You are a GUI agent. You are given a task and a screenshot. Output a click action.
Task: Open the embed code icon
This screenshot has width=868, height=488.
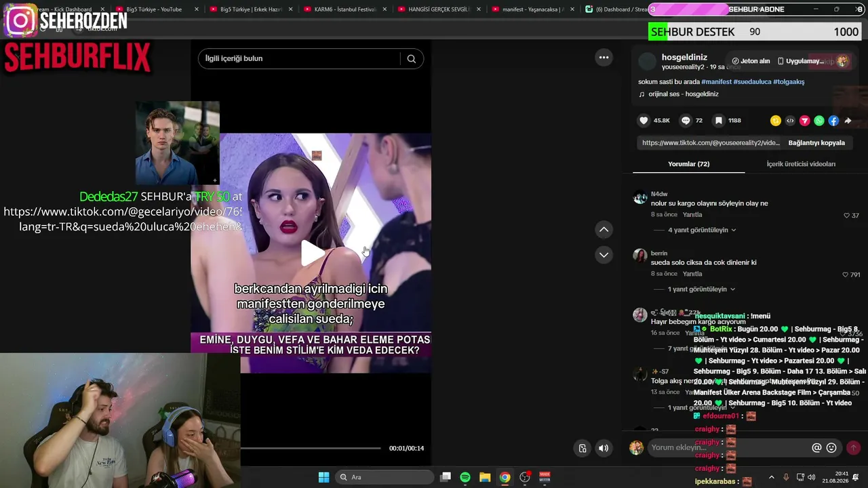pos(790,121)
